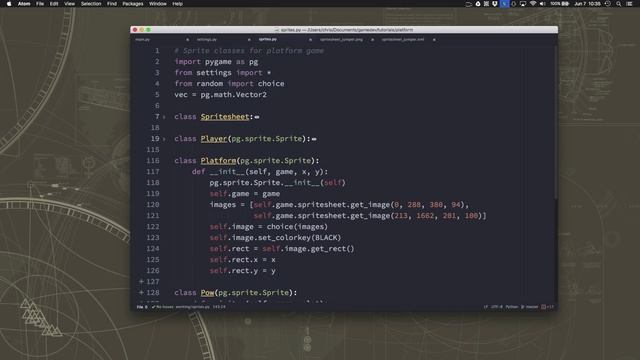Click the fold ellipsis after Player(pg.sprite.Sprite):

tap(314, 139)
